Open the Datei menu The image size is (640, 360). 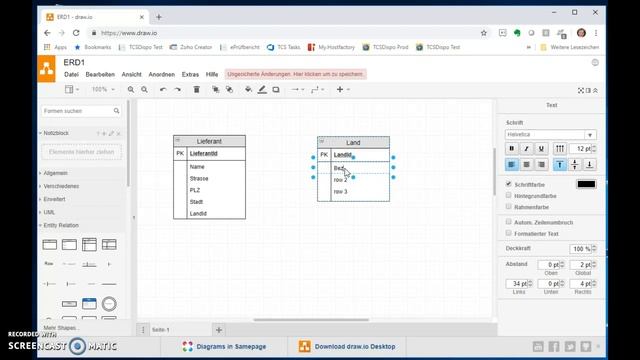(71, 74)
